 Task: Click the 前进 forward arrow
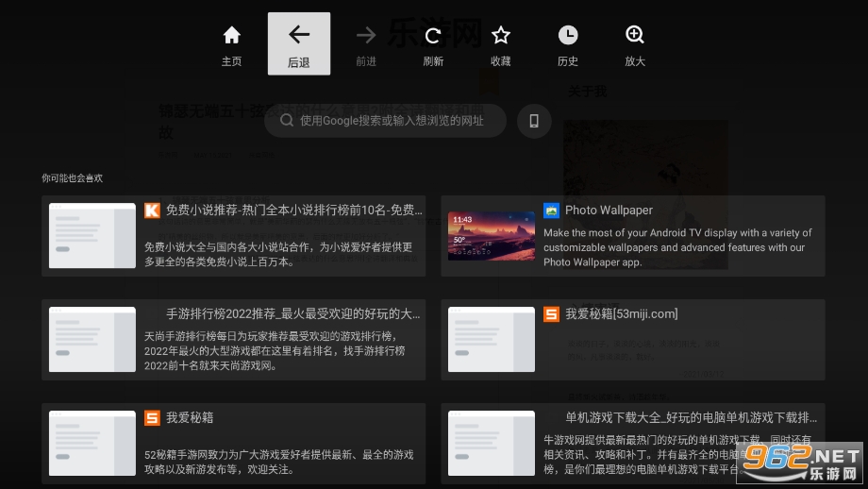pyautogui.click(x=366, y=44)
